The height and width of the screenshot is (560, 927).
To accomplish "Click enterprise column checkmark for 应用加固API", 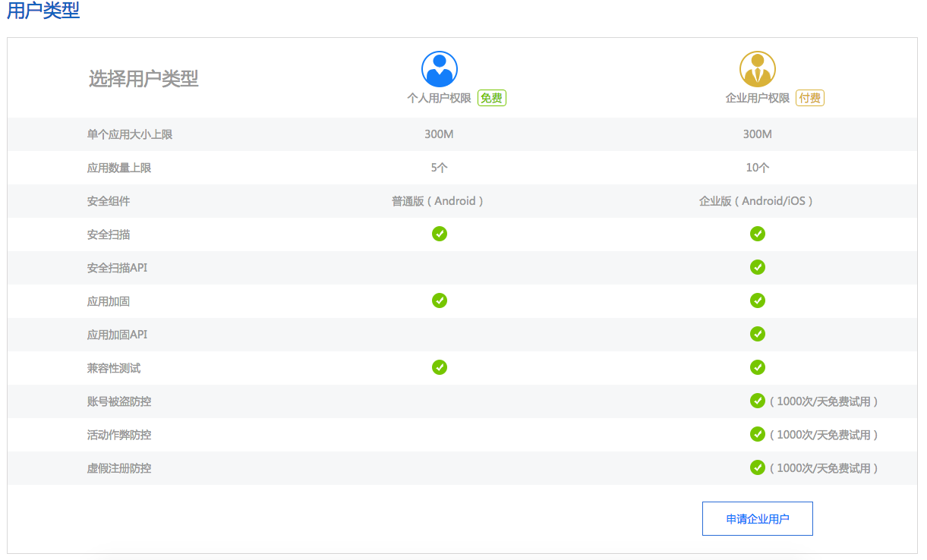I will point(757,334).
